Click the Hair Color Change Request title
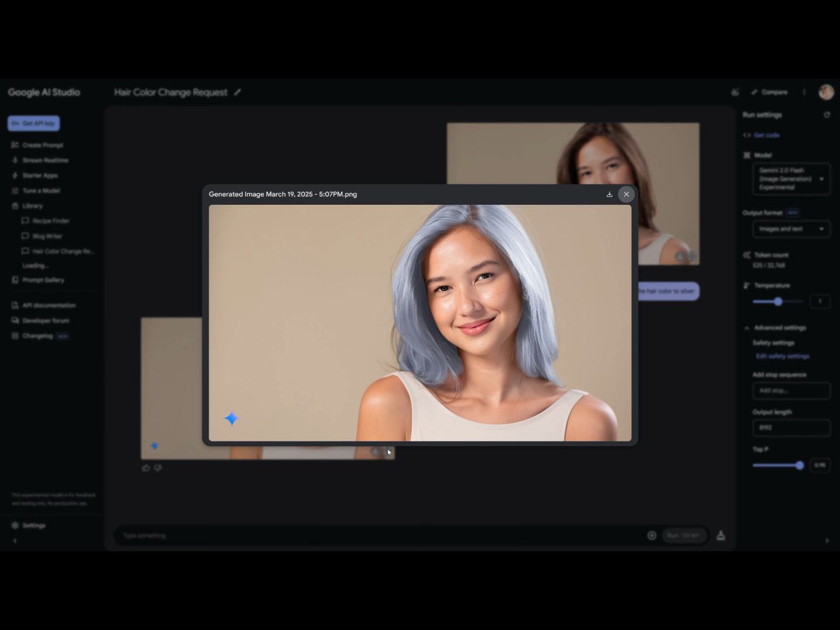The height and width of the screenshot is (630, 840). tap(171, 92)
